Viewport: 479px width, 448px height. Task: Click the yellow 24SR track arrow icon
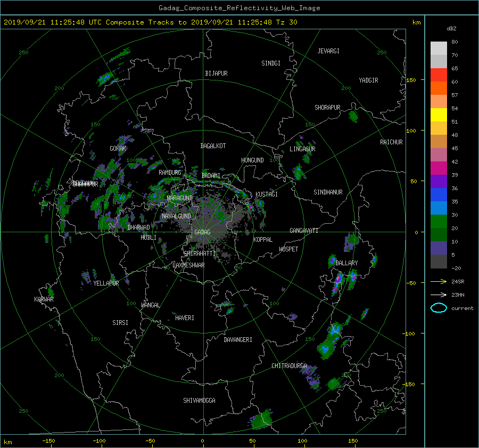click(x=439, y=281)
